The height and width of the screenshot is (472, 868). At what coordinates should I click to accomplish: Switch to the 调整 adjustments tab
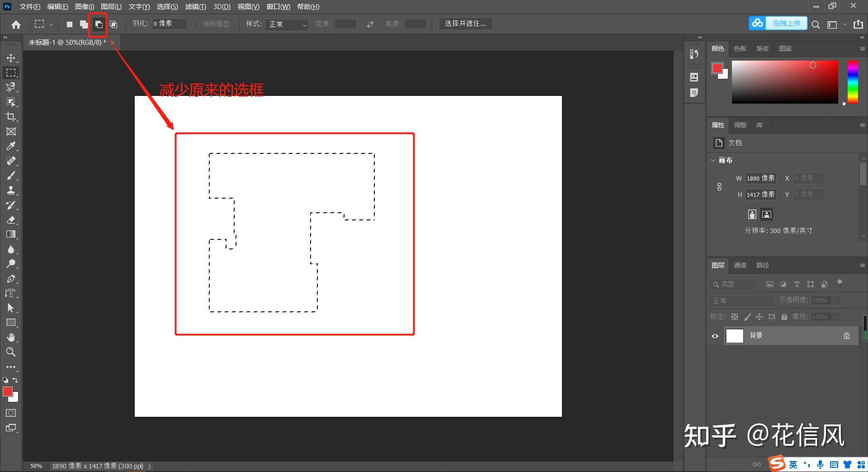pyautogui.click(x=740, y=125)
